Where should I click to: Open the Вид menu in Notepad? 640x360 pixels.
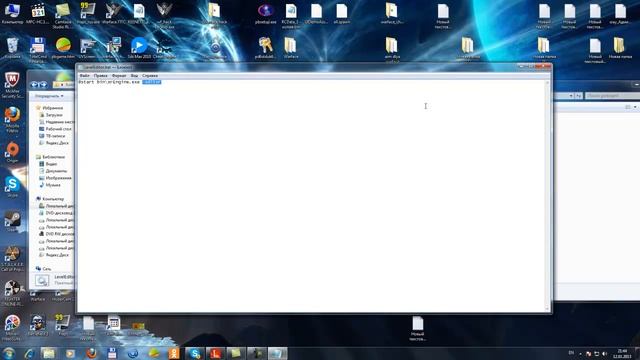pos(134,76)
